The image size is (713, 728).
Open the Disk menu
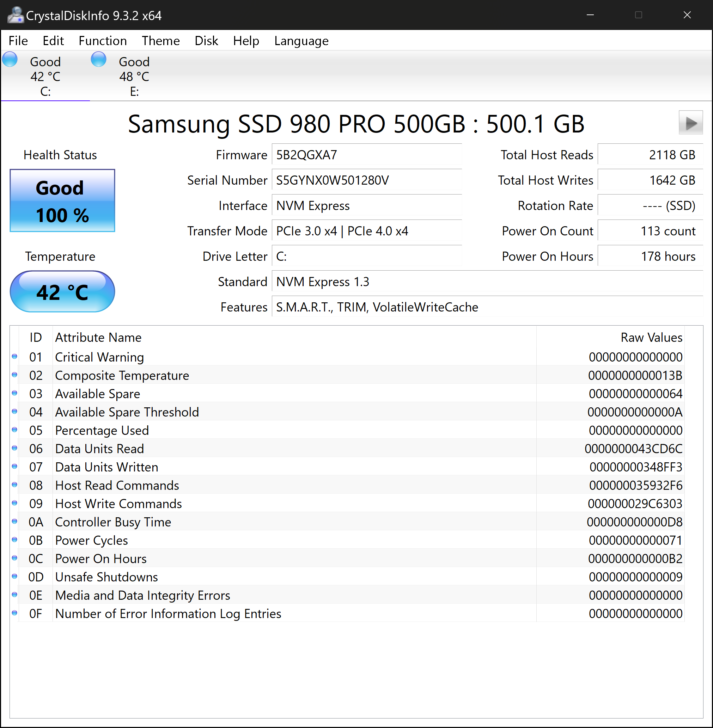(x=206, y=41)
